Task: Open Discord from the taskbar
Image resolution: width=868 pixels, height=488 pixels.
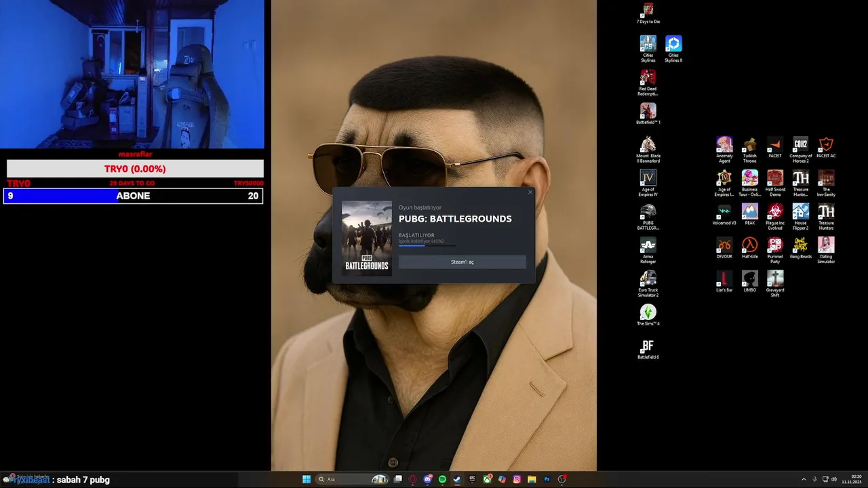Action: coord(427,479)
